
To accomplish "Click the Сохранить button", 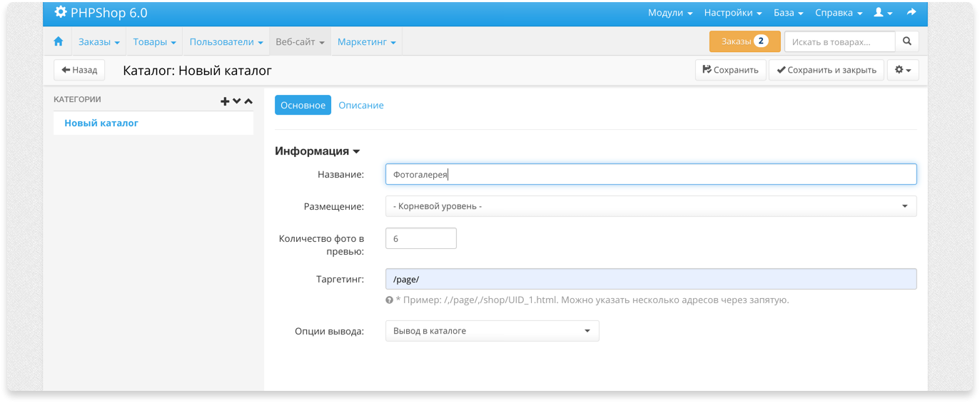I will (731, 70).
